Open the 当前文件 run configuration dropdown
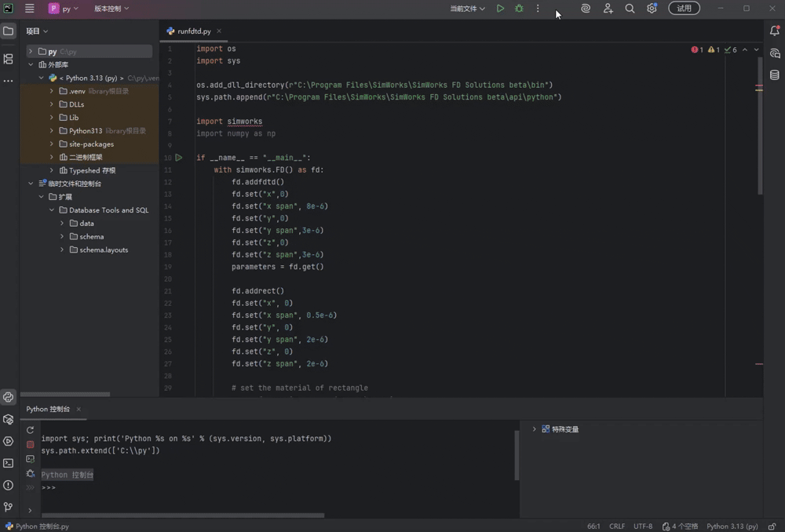Image resolution: width=785 pixels, height=532 pixels. 467,9
